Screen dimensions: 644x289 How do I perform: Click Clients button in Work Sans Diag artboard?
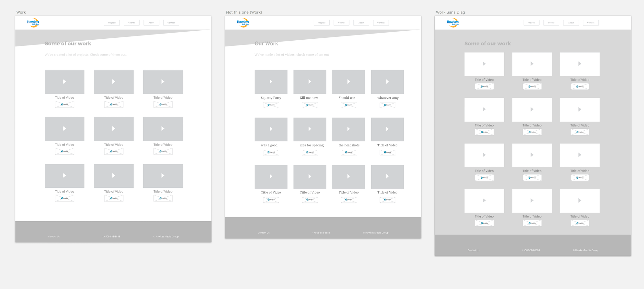pos(551,23)
